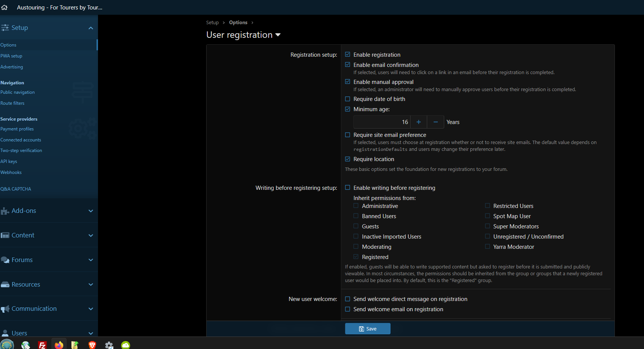Open PWA setup in sidebar

11,56
